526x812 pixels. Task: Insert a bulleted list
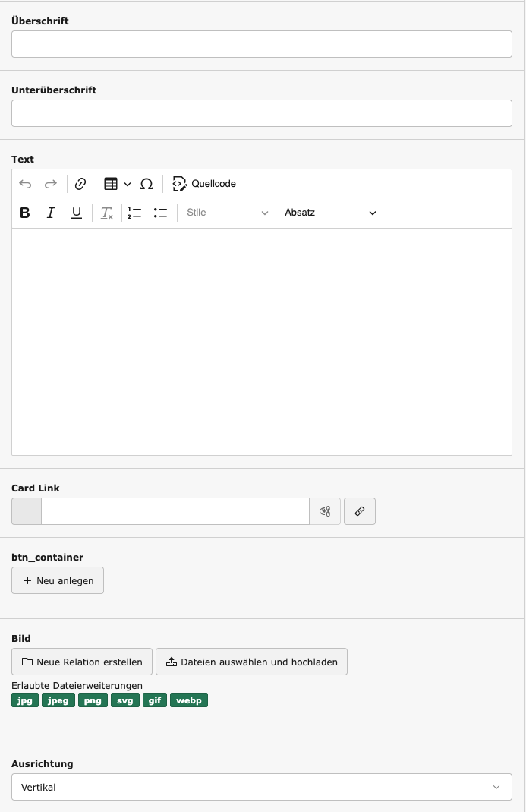(160, 213)
